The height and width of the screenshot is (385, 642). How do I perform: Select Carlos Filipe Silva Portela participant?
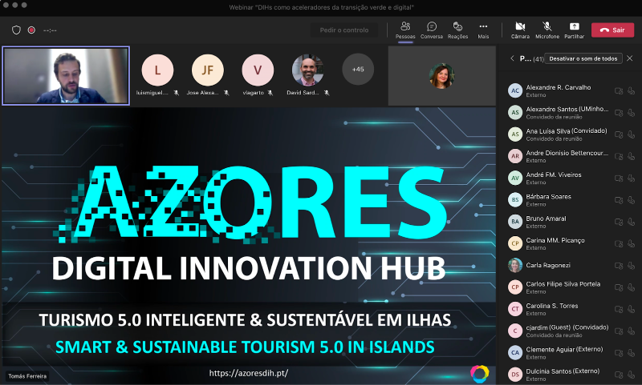tap(570, 287)
